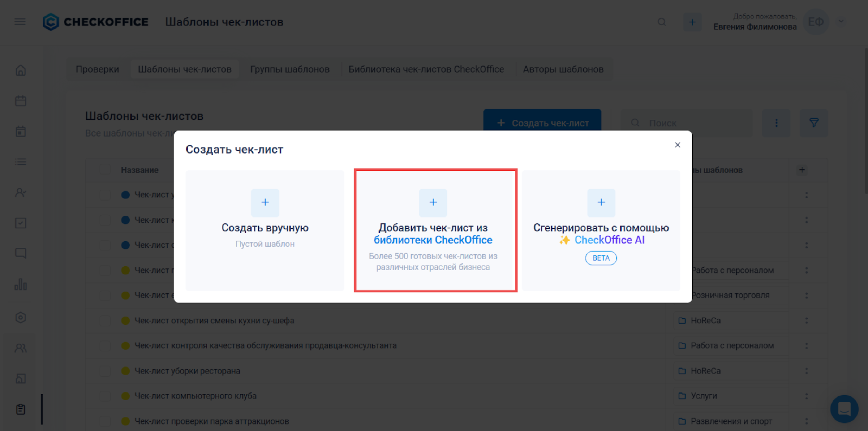
Task: Toggle the select-all checkbox in the table header
Action: tap(105, 170)
